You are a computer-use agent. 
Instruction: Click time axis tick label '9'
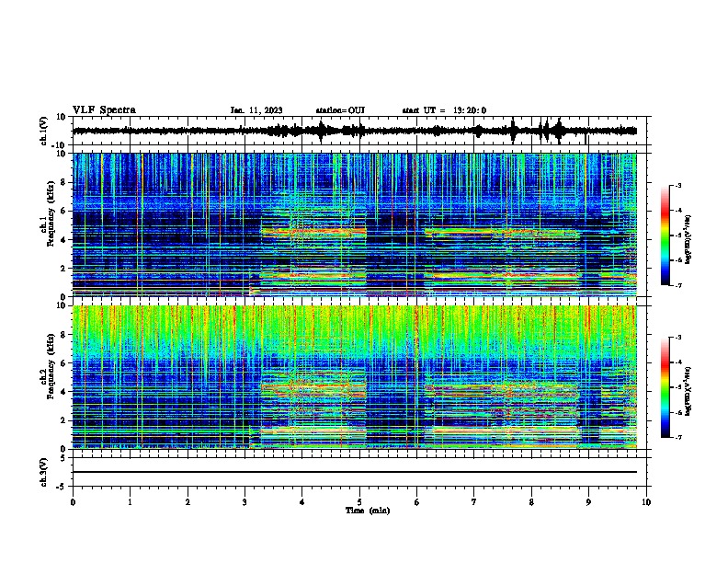(x=588, y=502)
